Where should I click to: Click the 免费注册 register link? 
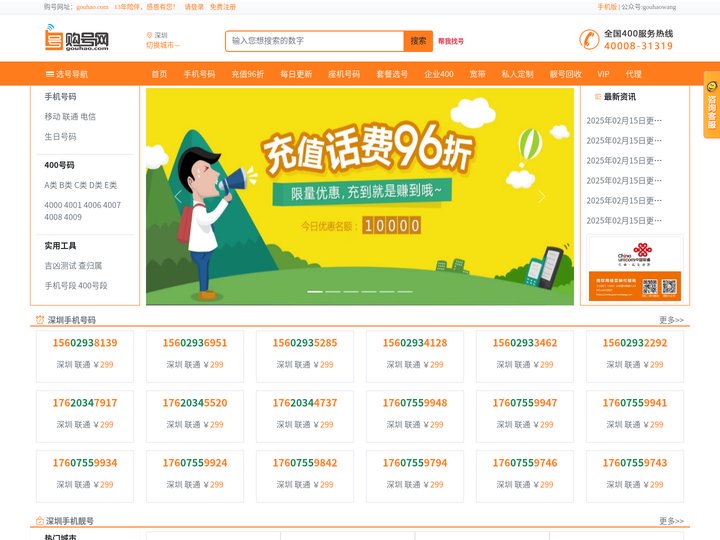tap(223, 7)
